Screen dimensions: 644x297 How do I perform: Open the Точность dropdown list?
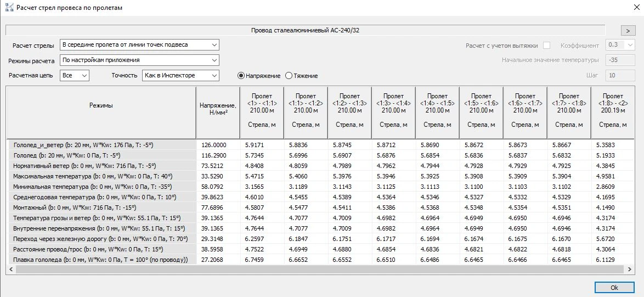pyautogui.click(x=180, y=75)
